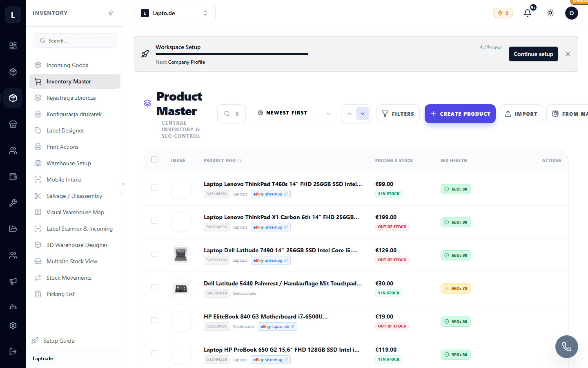Click the SEO: 70 badge on Dell Palmrest
Image resolution: width=588 pixels, height=368 pixels.
click(456, 288)
